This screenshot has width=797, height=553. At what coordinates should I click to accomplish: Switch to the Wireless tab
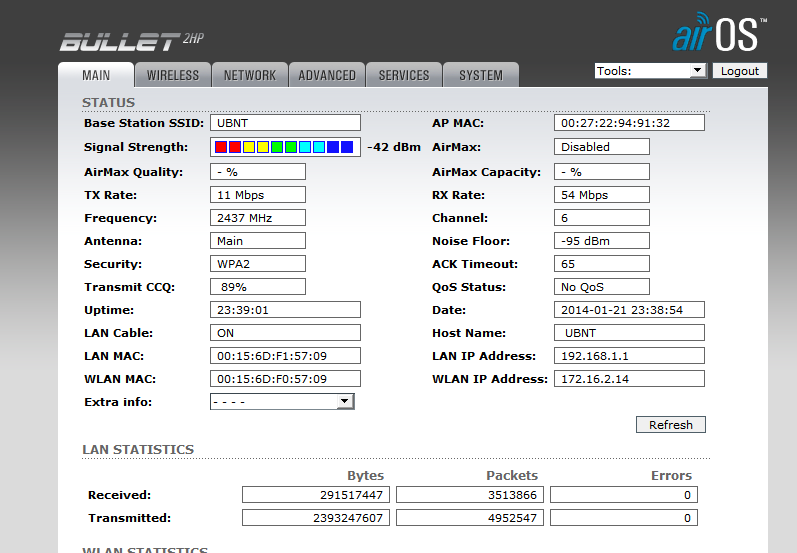tap(173, 75)
